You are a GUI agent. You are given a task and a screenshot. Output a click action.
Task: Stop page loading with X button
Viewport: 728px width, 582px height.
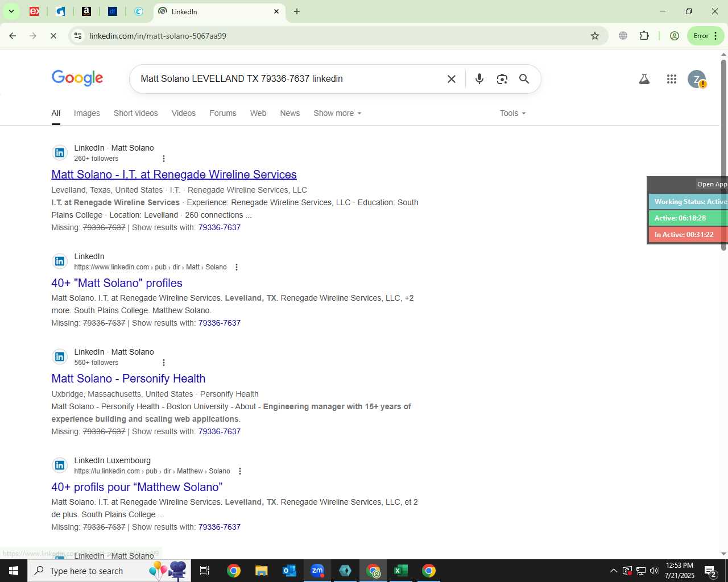[53, 36]
